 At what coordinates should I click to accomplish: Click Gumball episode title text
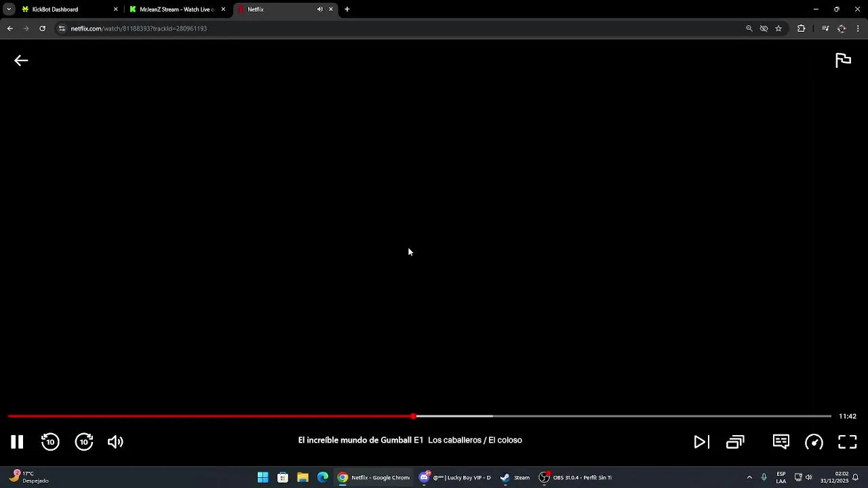[410, 440]
